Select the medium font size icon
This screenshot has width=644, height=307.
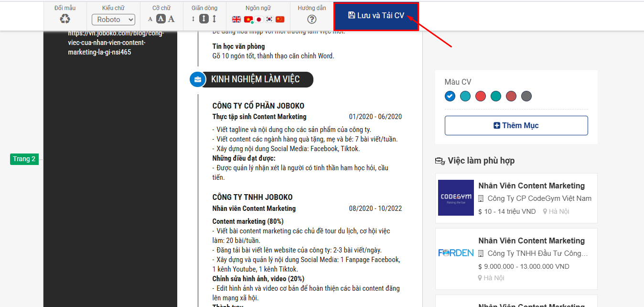point(161,19)
